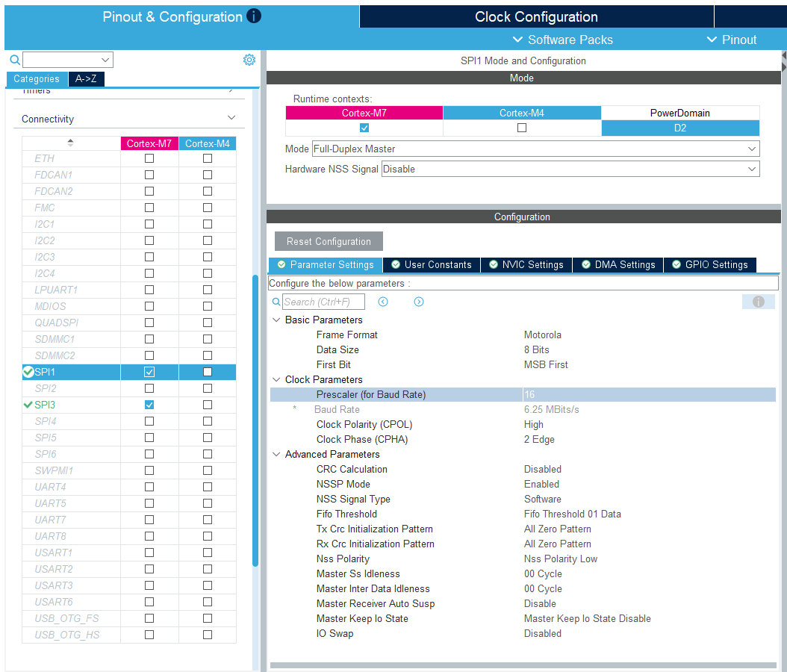Viewport: 787px width, 672px height.
Task: Click NSSP Mode value Enabled
Action: pyautogui.click(x=541, y=485)
